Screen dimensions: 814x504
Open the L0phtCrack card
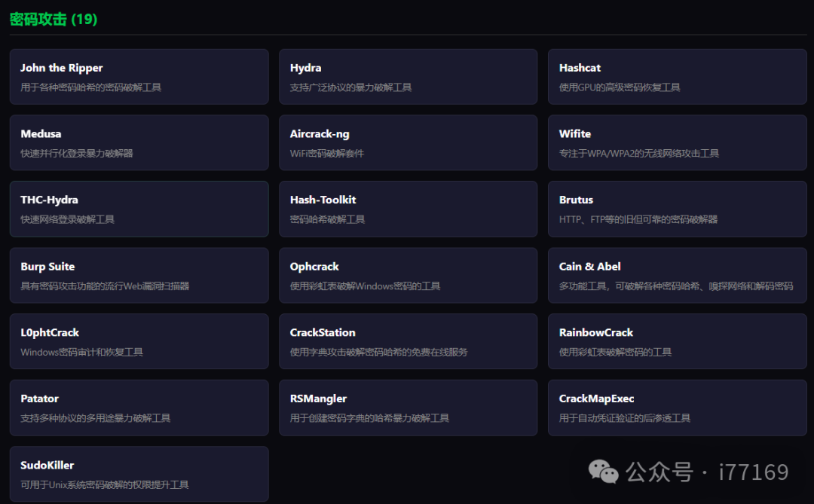139,341
